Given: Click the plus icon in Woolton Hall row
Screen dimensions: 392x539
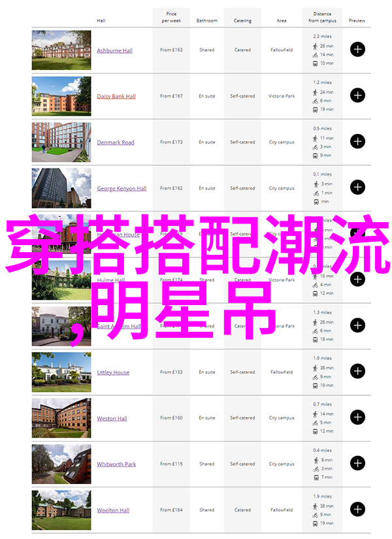Looking at the screenshot, I should pyautogui.click(x=357, y=510).
